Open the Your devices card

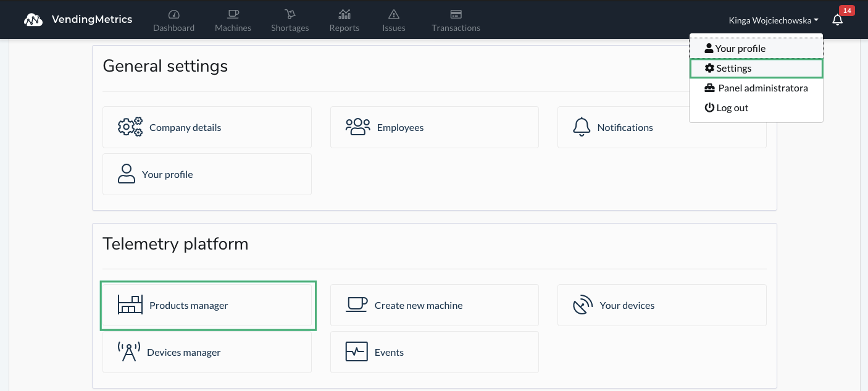click(x=662, y=305)
